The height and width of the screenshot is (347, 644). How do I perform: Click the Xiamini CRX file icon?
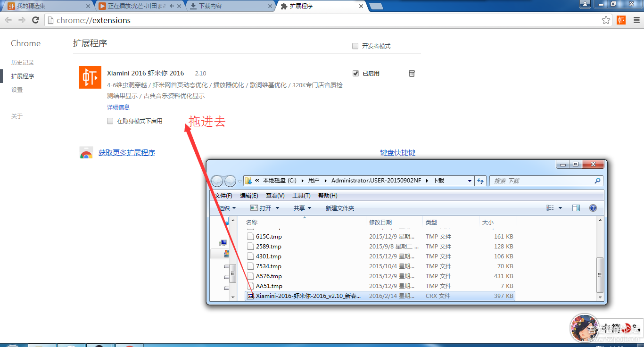(250, 296)
